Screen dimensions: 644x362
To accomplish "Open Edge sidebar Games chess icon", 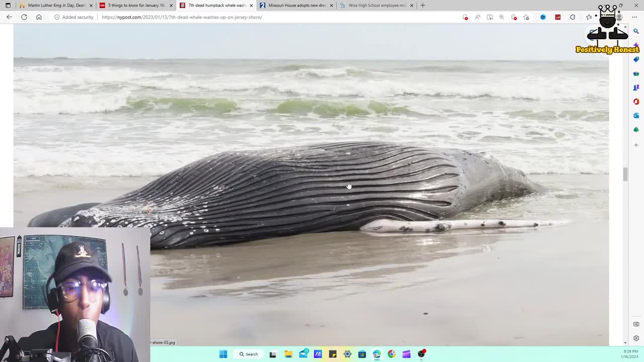I will coord(636,87).
